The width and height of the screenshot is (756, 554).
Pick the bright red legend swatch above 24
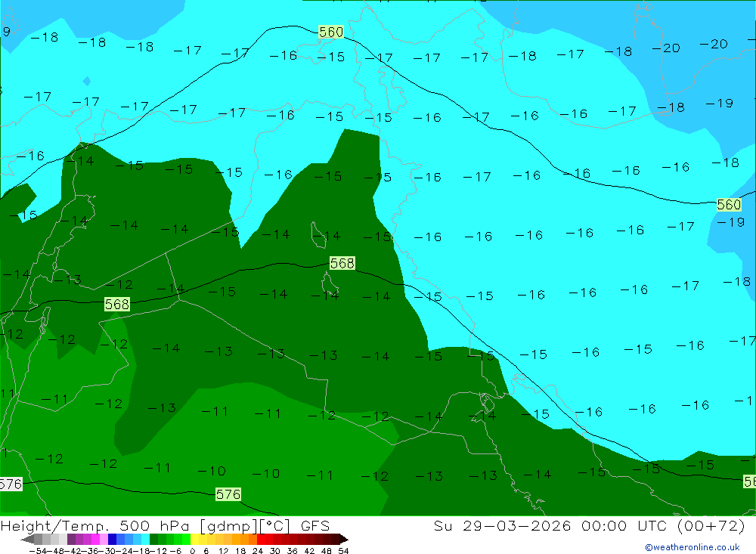[260, 539]
